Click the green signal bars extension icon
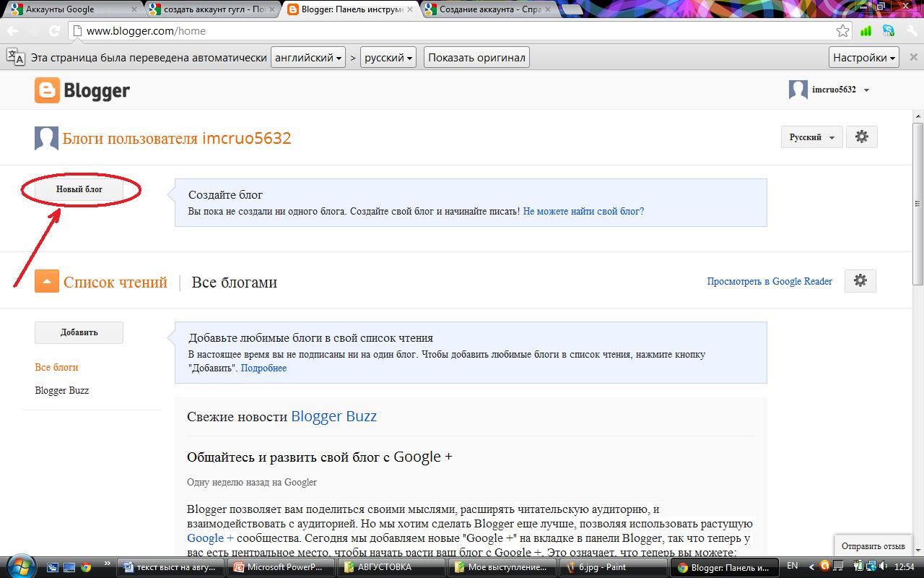The image size is (924, 578). (866, 31)
